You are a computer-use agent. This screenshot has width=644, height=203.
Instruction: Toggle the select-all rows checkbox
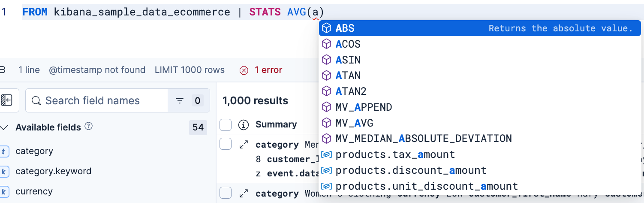pos(226,125)
